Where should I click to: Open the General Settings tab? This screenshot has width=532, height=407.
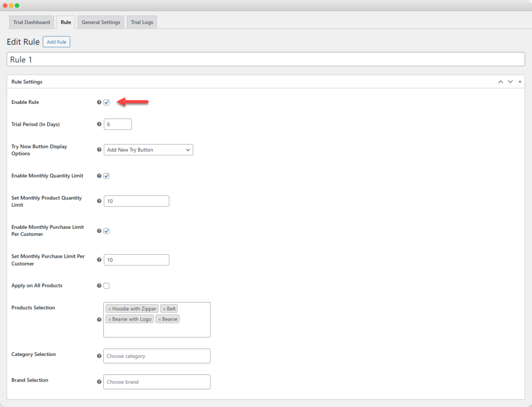[x=101, y=22]
